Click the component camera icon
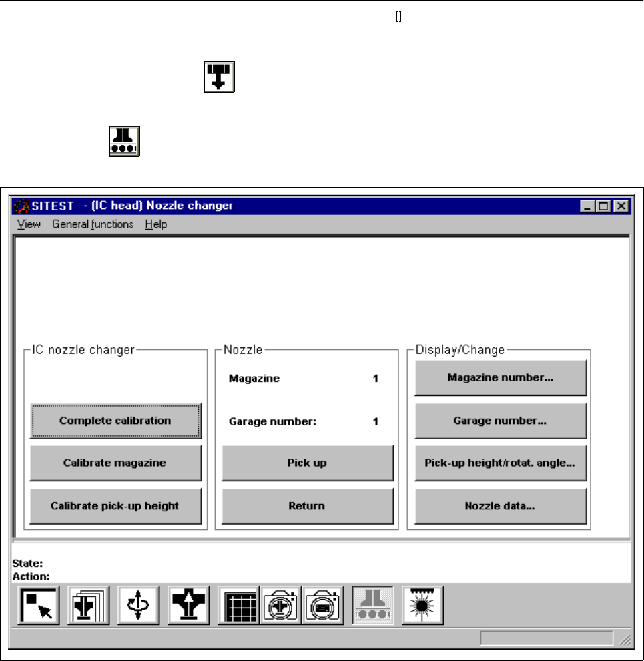Image resolution: width=644 pixels, height=661 pixels. tap(281, 605)
